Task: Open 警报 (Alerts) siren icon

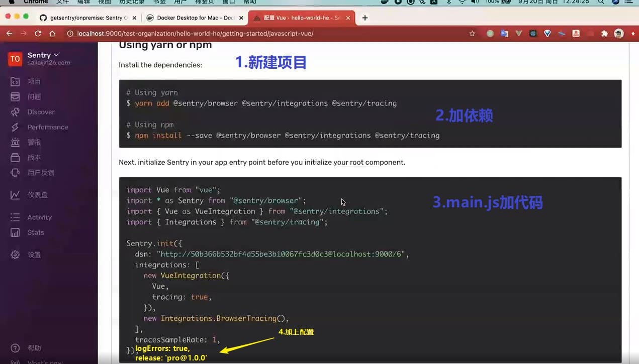Action: pos(15,143)
